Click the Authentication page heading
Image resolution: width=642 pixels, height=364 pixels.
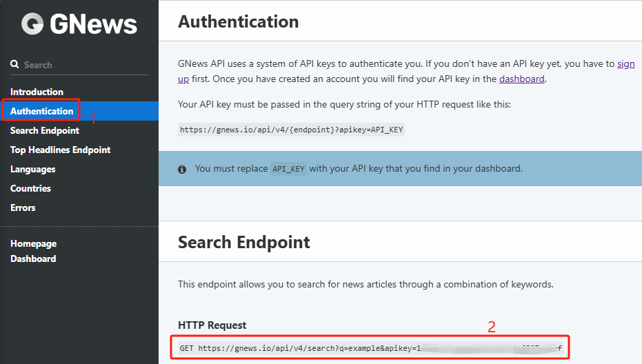click(239, 21)
